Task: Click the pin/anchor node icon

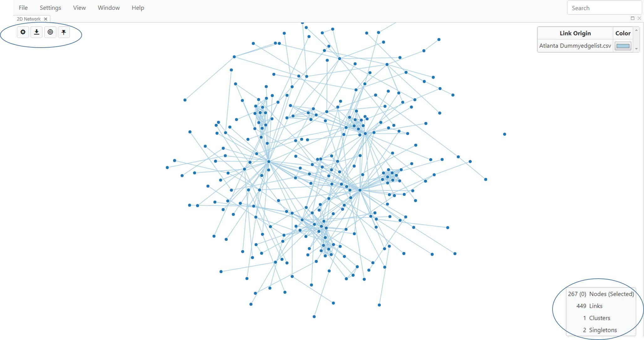Action: [64, 32]
